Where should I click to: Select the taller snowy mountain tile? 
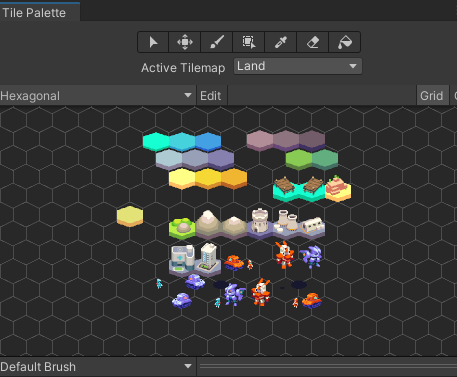(x=208, y=224)
